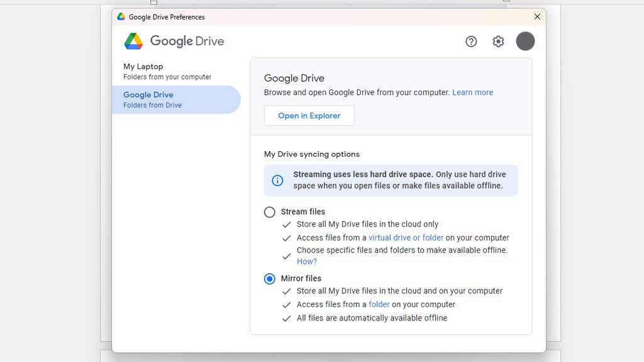Switch to My Laptop sidebar tab
The width and height of the screenshot is (644, 362).
click(176, 71)
